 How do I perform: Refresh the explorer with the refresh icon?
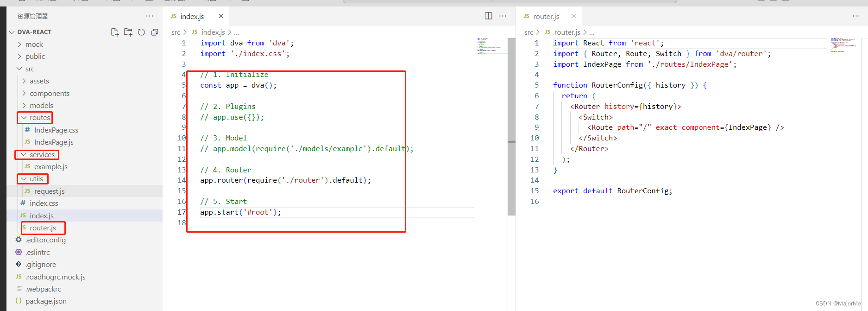click(141, 32)
